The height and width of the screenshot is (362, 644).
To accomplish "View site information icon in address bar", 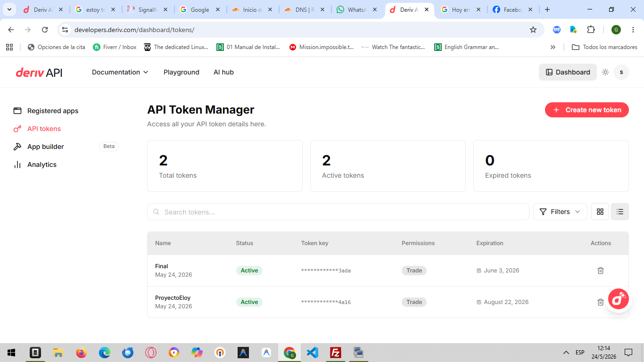I will pyautogui.click(x=65, y=30).
